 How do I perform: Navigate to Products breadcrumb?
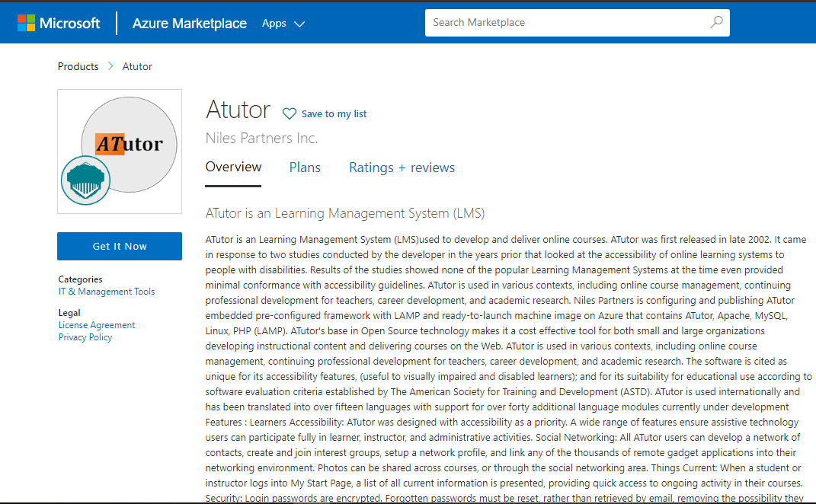78,66
